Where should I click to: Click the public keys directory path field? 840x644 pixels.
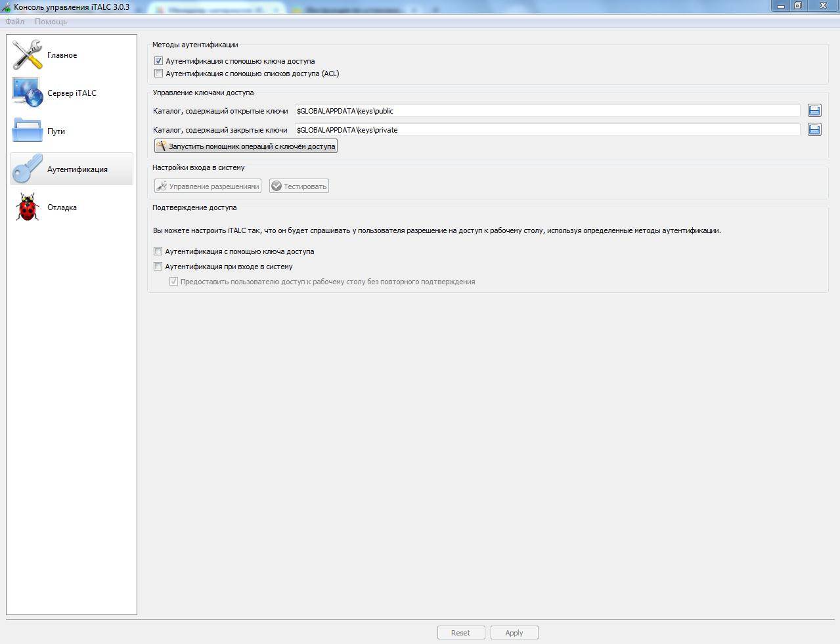pyautogui.click(x=546, y=111)
